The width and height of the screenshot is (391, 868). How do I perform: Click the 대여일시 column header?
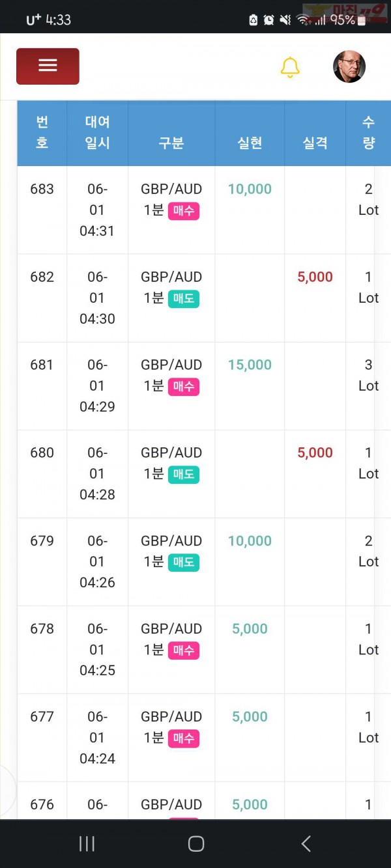pos(97,132)
